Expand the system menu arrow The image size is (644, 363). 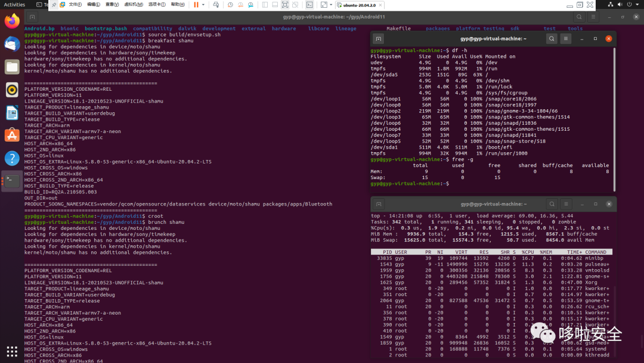(x=637, y=5)
